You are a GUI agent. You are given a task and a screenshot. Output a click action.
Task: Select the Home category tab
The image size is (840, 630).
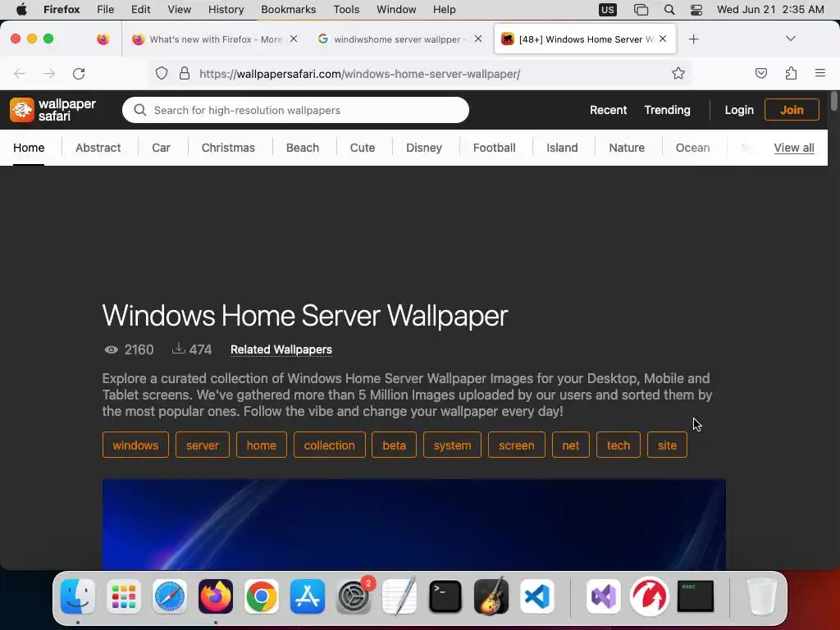point(29,148)
